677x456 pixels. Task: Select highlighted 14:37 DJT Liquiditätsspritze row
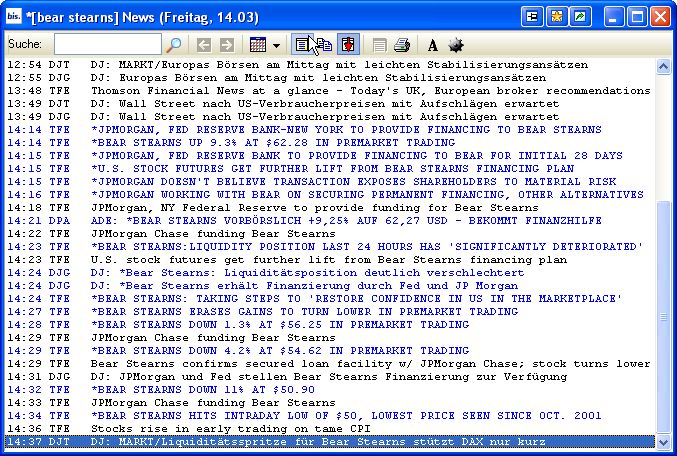pos(330,442)
